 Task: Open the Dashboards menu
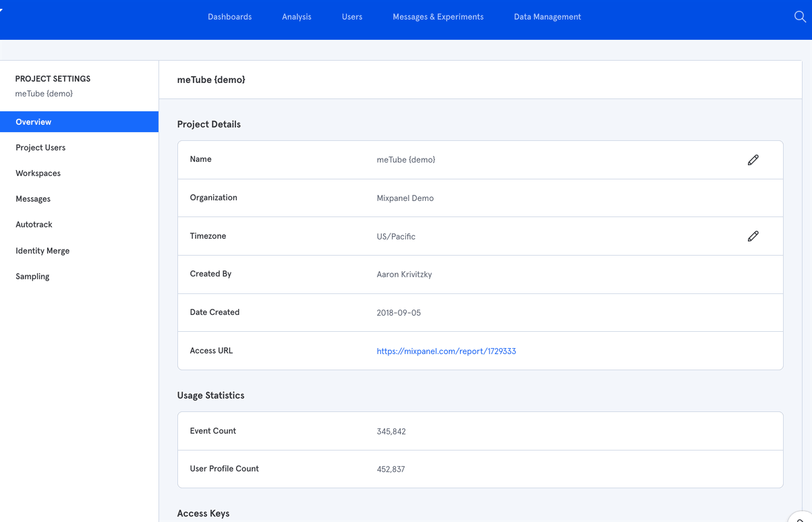[230, 17]
